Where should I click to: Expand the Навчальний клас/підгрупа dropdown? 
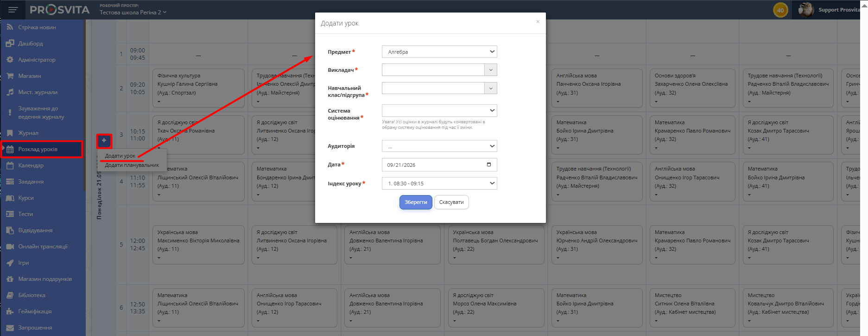click(x=491, y=88)
